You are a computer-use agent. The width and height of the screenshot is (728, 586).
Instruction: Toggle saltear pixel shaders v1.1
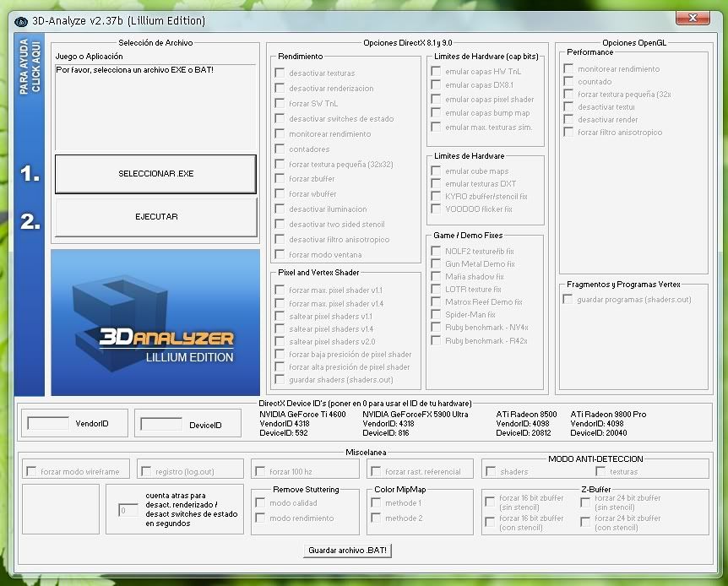(280, 316)
